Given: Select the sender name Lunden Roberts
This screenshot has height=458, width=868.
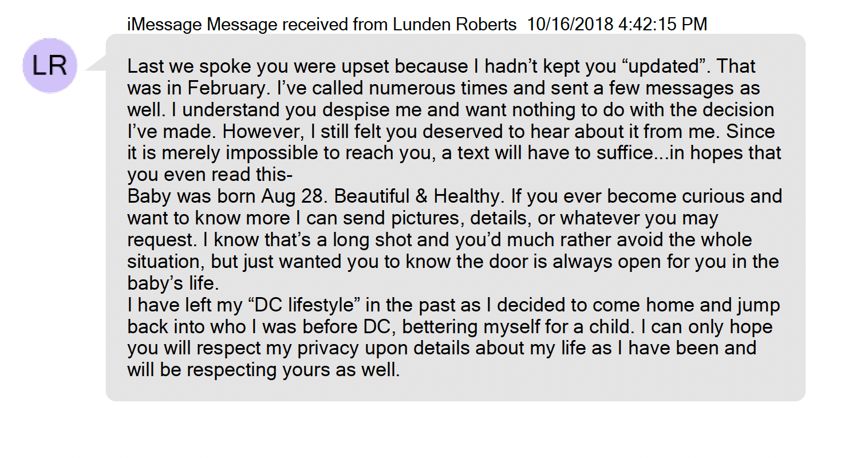Looking at the screenshot, I should coord(455,24).
